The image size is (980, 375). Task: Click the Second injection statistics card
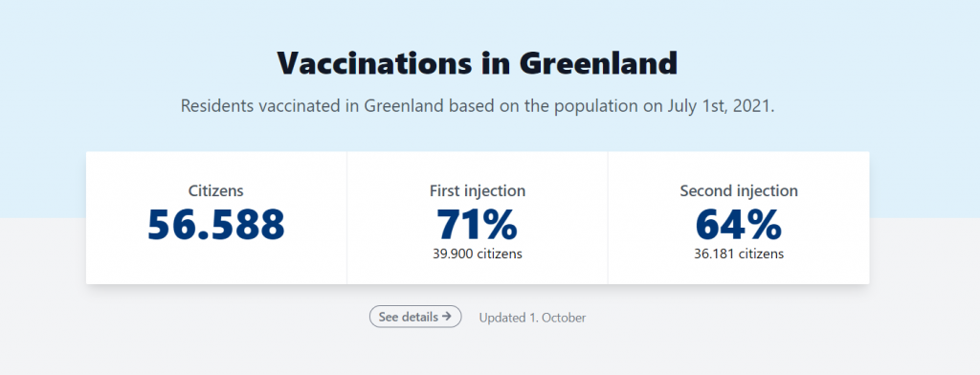(739, 217)
